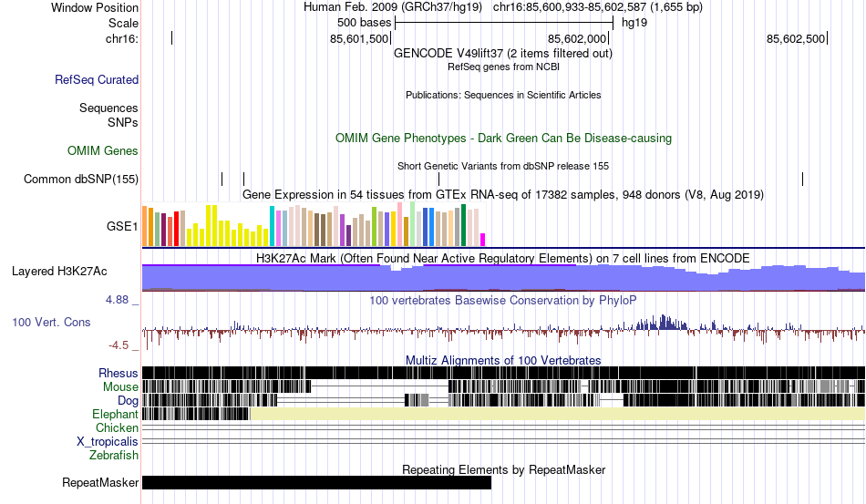The width and height of the screenshot is (866, 504).
Task: Click the PhyloP Basewise Conservation title
Action: [503, 300]
